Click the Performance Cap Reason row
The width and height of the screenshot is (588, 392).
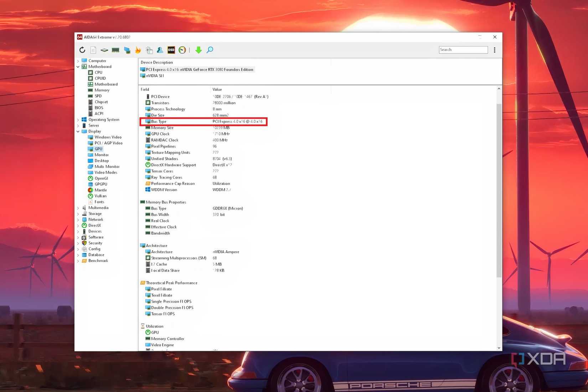[173, 183]
